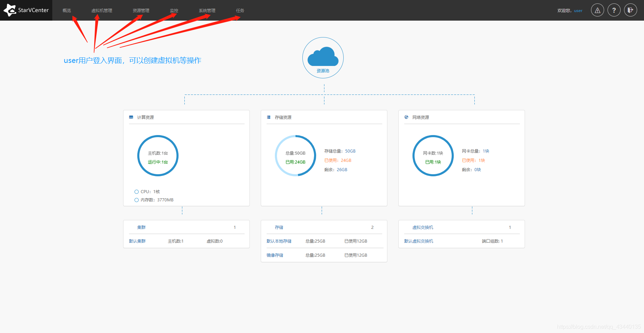This screenshot has height=333, width=644.
Task: Open the alerts warning triangle icon
Action: 598,10
